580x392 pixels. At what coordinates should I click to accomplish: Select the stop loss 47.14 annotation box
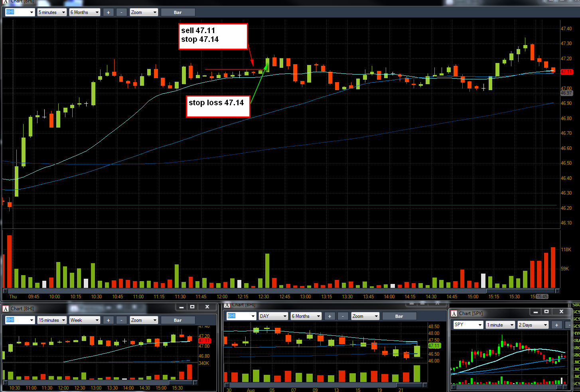[218, 106]
